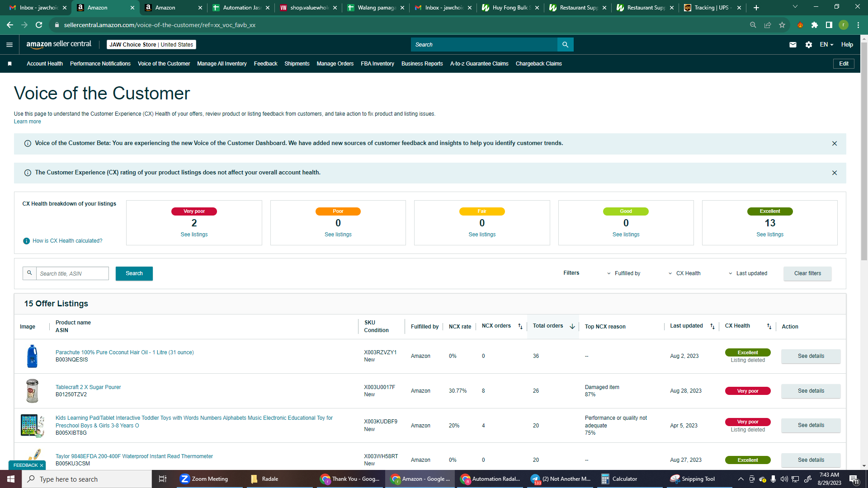Open the JAW Choice Store account switcher
Image resolution: width=868 pixels, height=488 pixels.
pos(151,45)
